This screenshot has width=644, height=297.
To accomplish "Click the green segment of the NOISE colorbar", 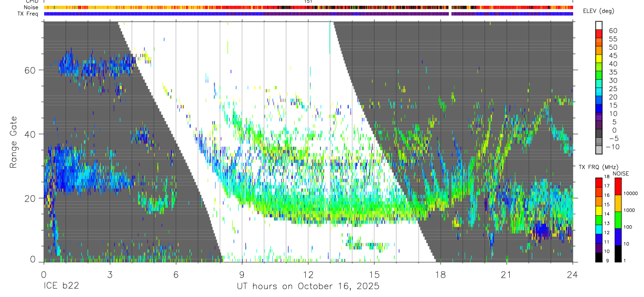I will [618, 220].
